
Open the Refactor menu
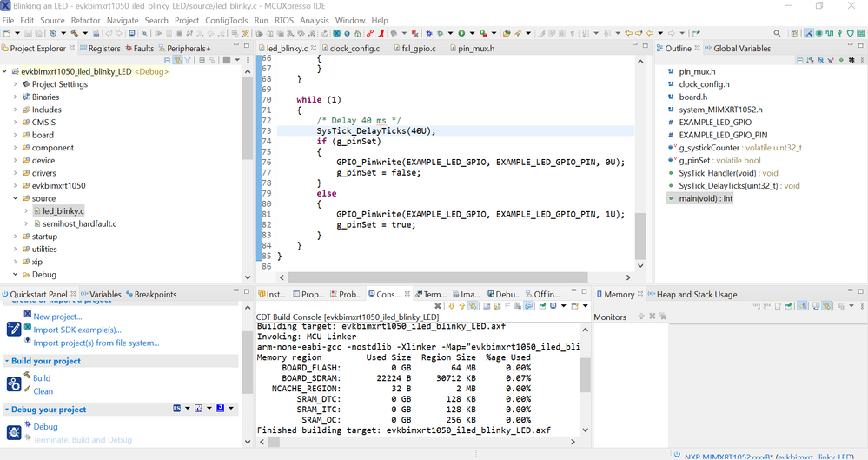pyautogui.click(x=85, y=20)
